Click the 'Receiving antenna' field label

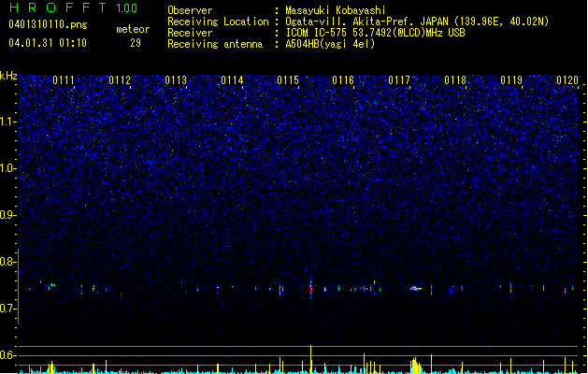point(215,44)
